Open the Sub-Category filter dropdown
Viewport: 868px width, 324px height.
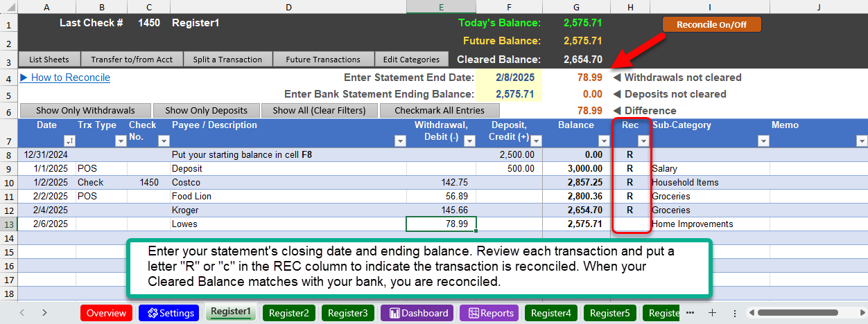click(763, 141)
